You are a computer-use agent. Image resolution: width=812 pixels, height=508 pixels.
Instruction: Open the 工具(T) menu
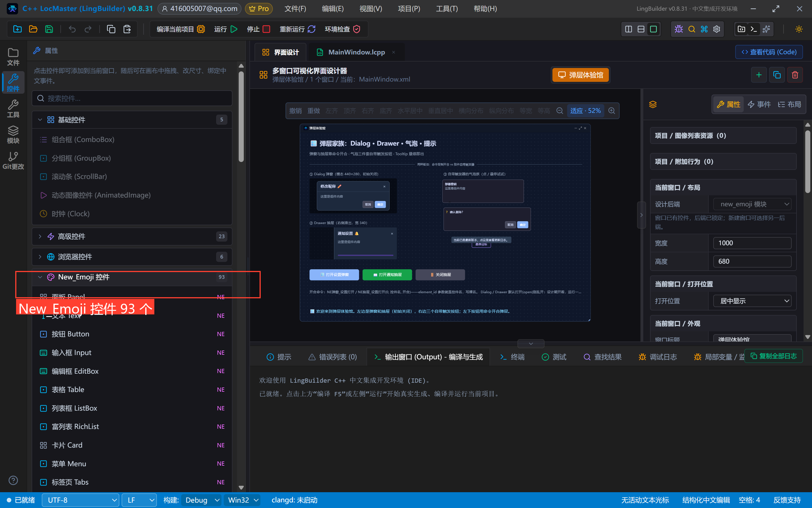(447, 9)
